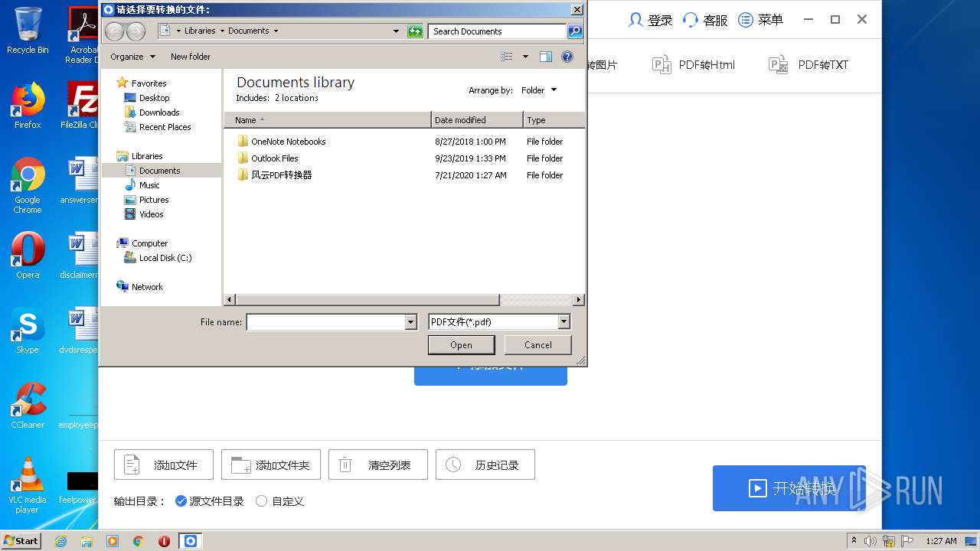Click the File name input field
Viewport: 980px width, 551px height.
325,322
